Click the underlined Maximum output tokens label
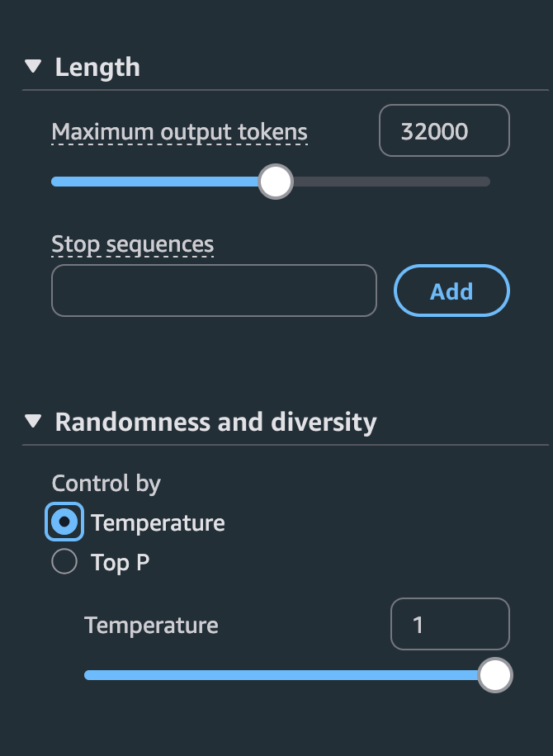This screenshot has height=756, width=553. (x=179, y=132)
